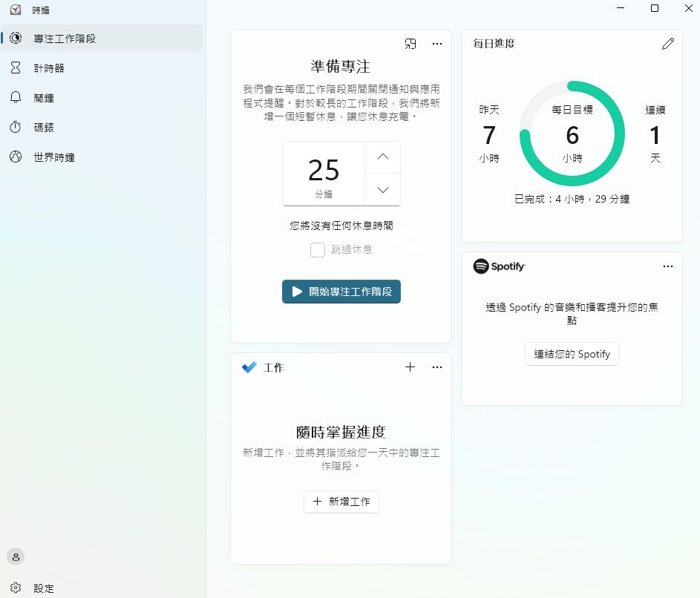
Task: Click the 每日進度 card title
Action: point(494,43)
